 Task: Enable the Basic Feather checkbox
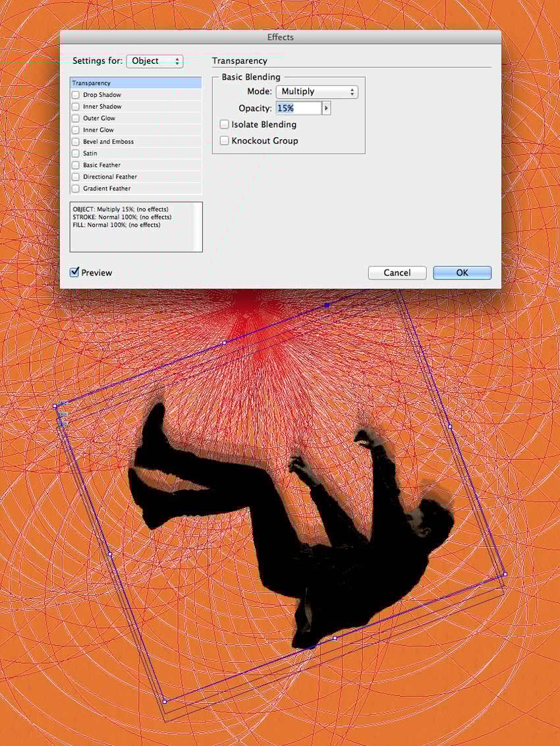(76, 165)
